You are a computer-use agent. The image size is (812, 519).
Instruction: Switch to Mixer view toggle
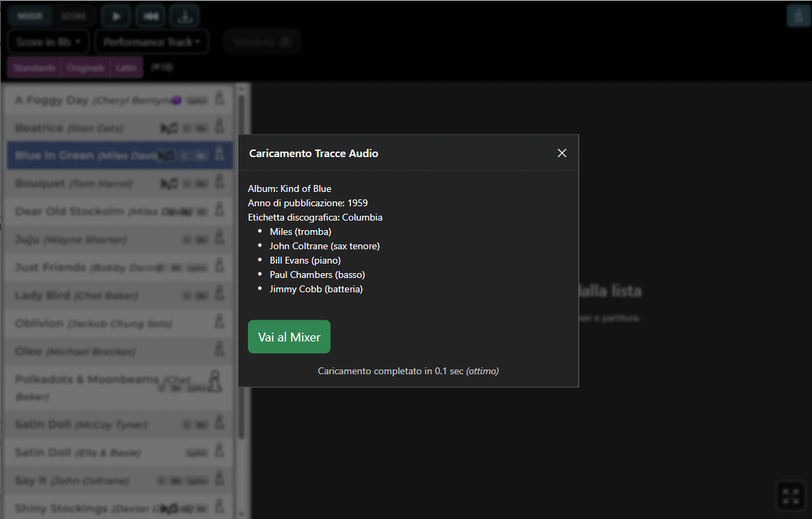[30, 16]
